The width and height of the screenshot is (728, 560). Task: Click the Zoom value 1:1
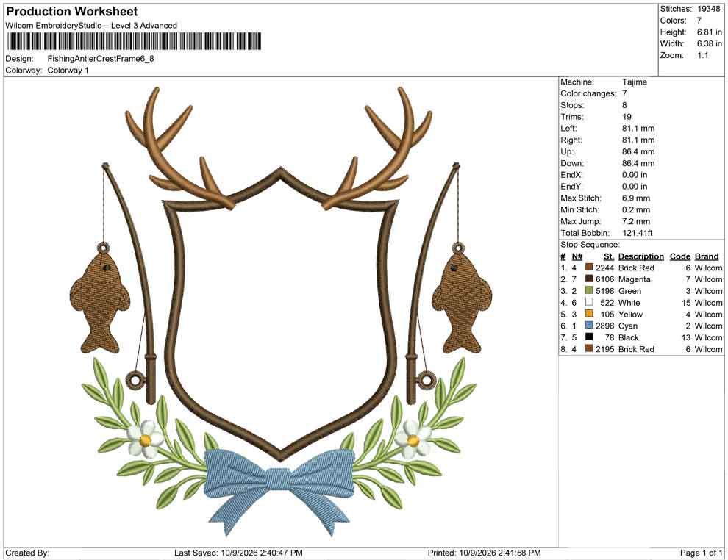click(702, 55)
